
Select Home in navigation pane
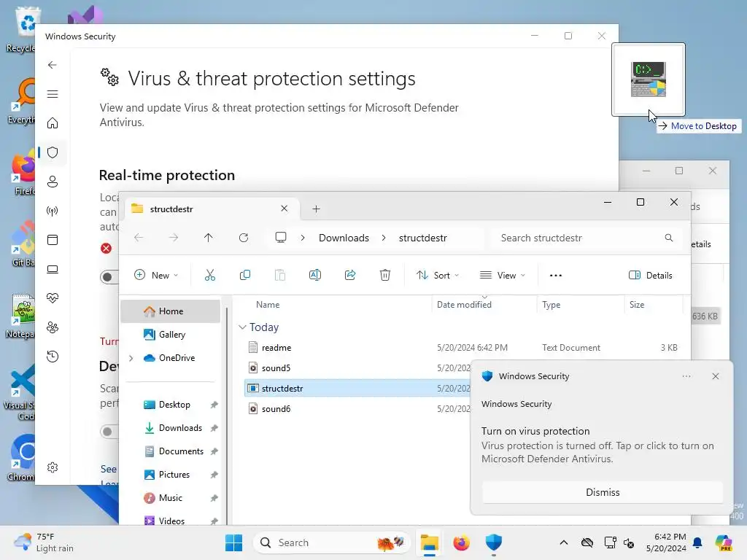point(170,311)
